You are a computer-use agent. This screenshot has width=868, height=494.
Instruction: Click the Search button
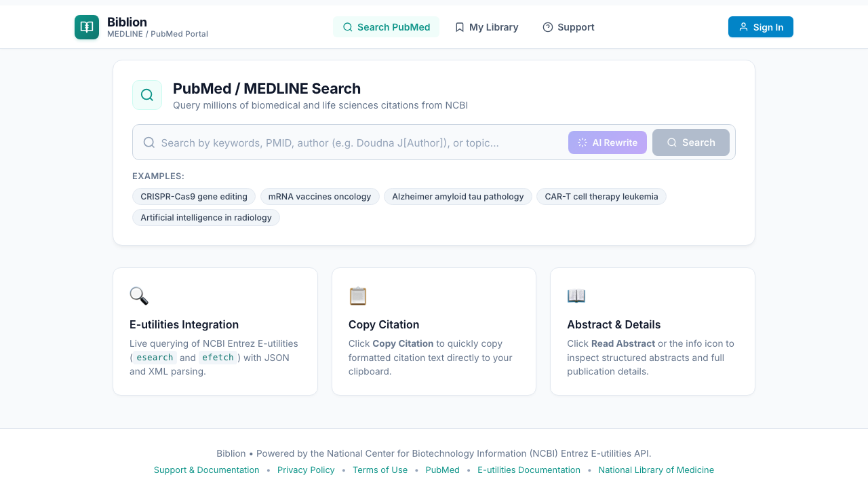coord(691,142)
